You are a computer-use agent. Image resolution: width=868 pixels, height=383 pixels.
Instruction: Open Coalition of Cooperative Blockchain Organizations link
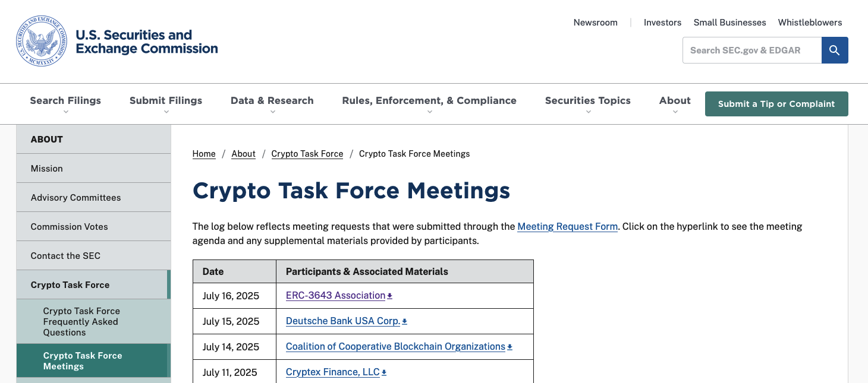tap(395, 346)
